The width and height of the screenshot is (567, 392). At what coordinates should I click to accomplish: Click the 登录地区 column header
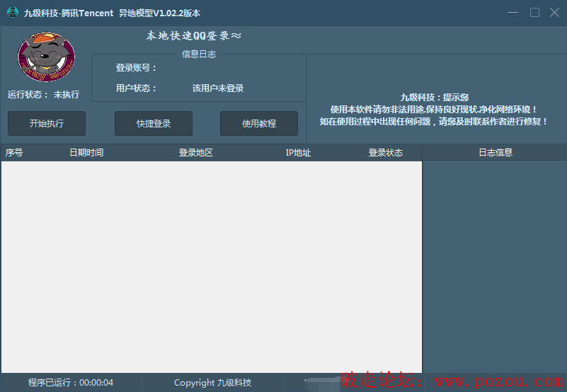coord(195,153)
